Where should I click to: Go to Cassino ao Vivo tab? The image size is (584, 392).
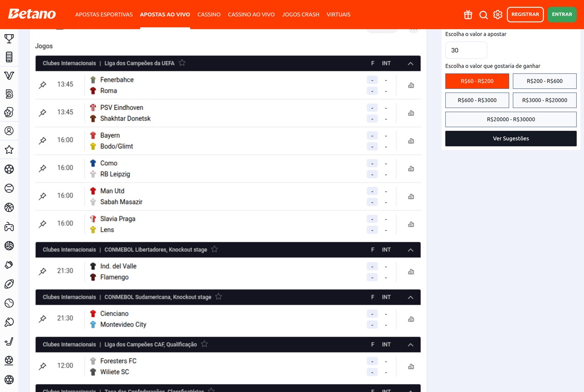(251, 15)
